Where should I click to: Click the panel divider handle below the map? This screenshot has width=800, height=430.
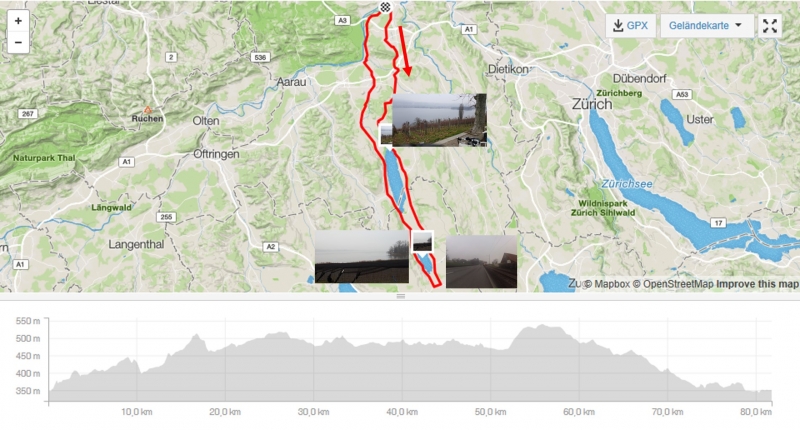click(x=401, y=296)
